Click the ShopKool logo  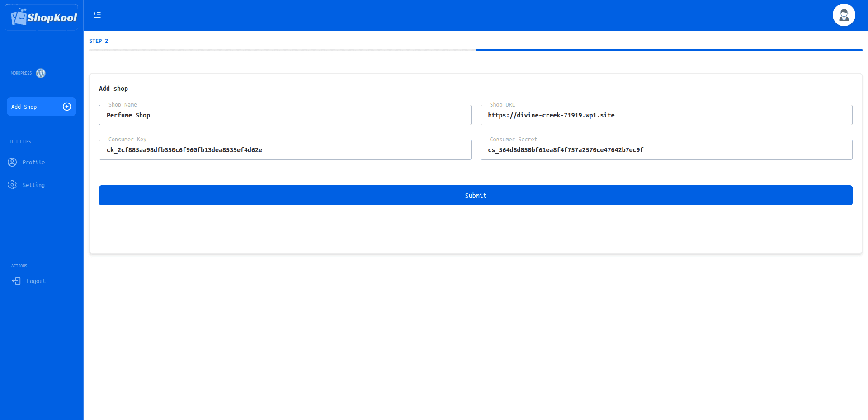[43, 17]
